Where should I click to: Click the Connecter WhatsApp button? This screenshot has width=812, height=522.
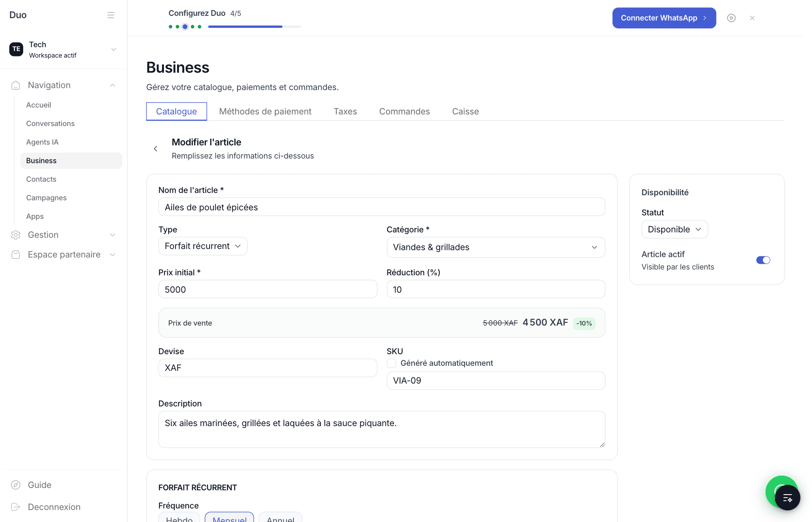pyautogui.click(x=664, y=18)
